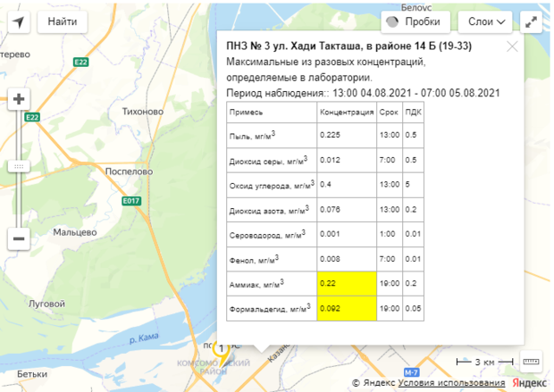Toggle the Пробки traffic layer
Screen dimensions: 554x392
click(x=415, y=21)
